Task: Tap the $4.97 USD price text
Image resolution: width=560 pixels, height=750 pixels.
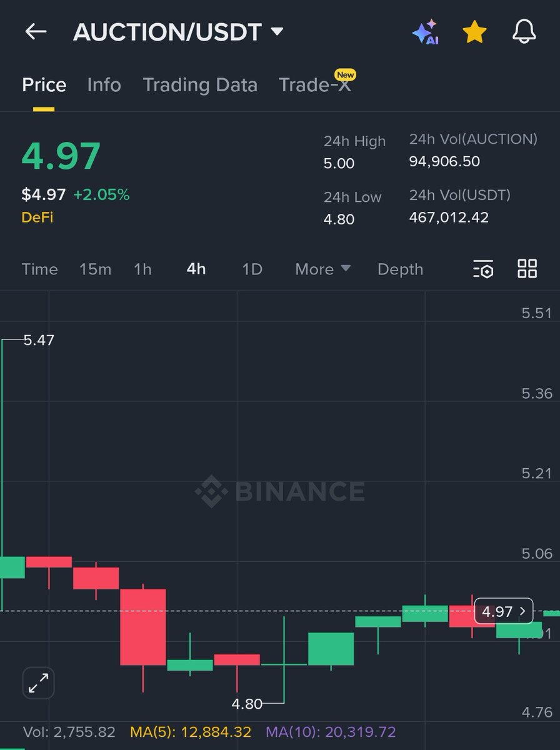Action: click(x=44, y=194)
